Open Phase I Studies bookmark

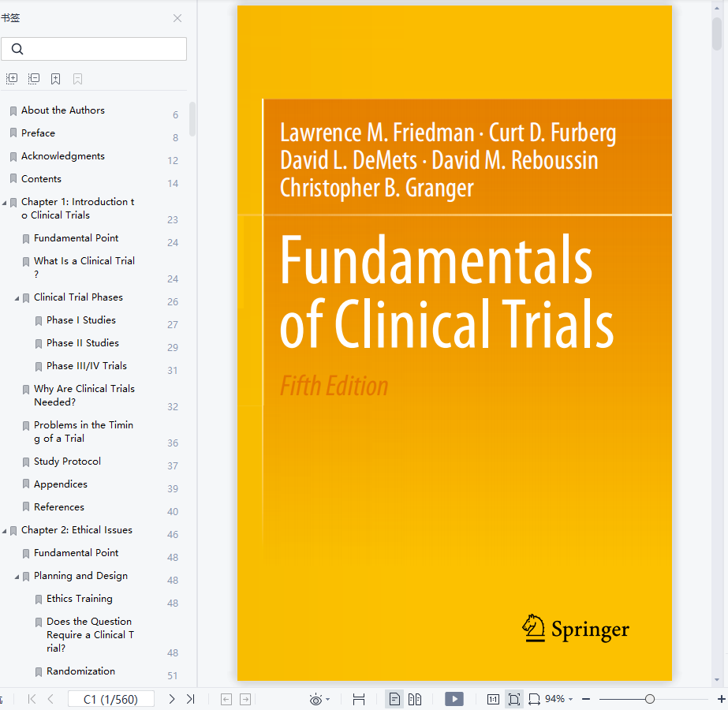coord(80,320)
